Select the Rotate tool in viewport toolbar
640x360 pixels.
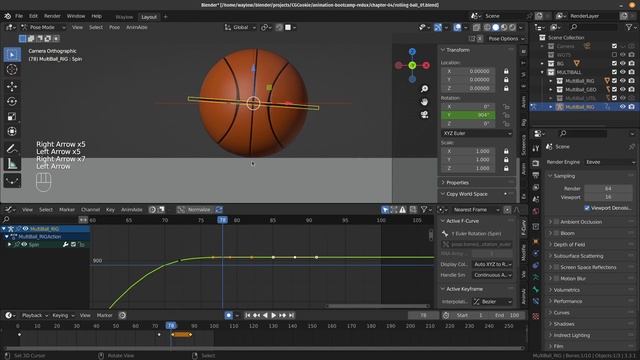12,101
